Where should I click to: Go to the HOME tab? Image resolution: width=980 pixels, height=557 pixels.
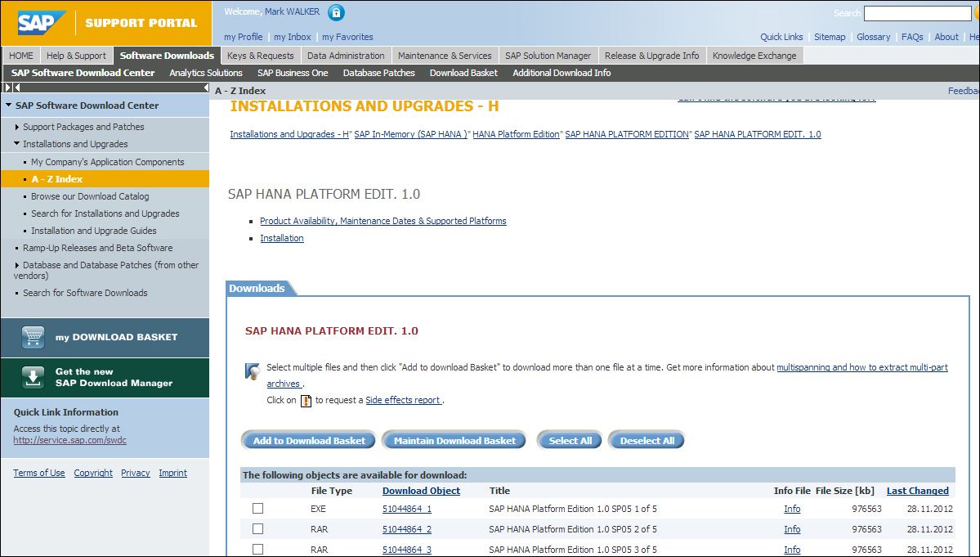21,56
